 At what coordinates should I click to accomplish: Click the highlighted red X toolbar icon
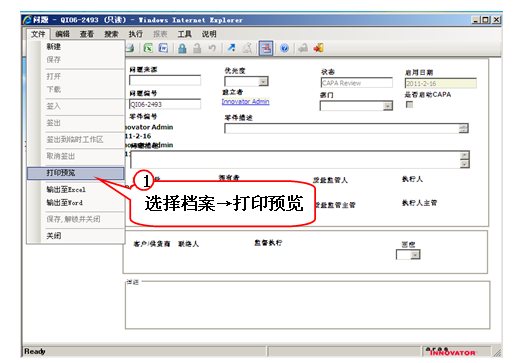[266, 48]
